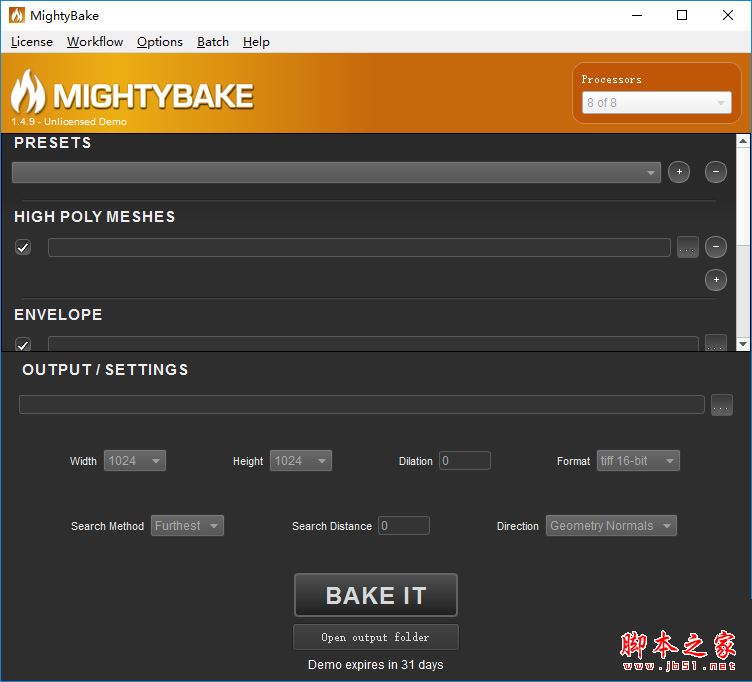The height and width of the screenshot is (682, 752).
Task: Click the 'ENVELOPE' heading
Action: (x=58, y=315)
